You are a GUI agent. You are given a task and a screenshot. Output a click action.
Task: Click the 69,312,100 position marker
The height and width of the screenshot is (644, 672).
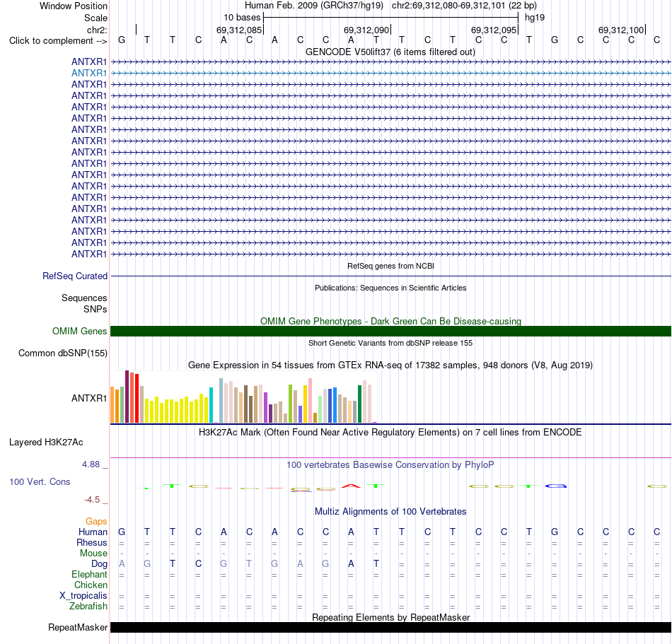coord(620,30)
